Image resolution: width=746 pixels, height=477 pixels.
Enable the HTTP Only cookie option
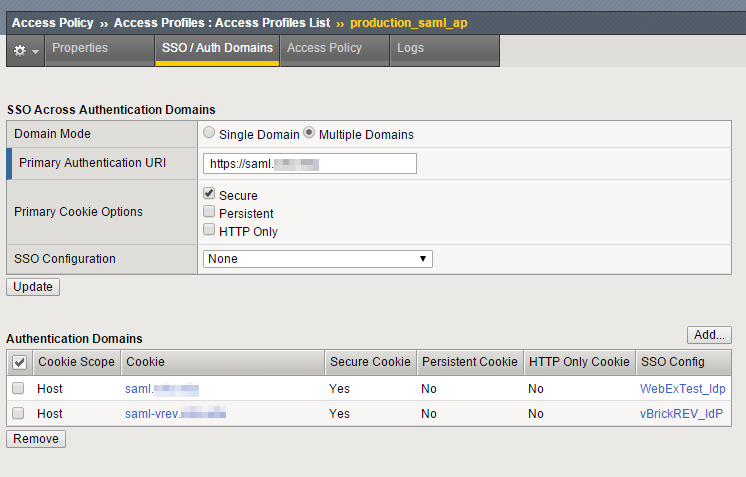tap(209, 230)
